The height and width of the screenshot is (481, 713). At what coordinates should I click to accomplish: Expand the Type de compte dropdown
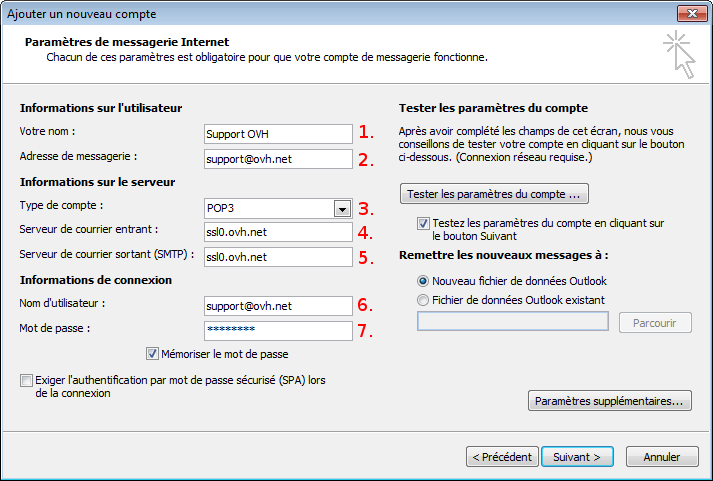click(x=342, y=209)
